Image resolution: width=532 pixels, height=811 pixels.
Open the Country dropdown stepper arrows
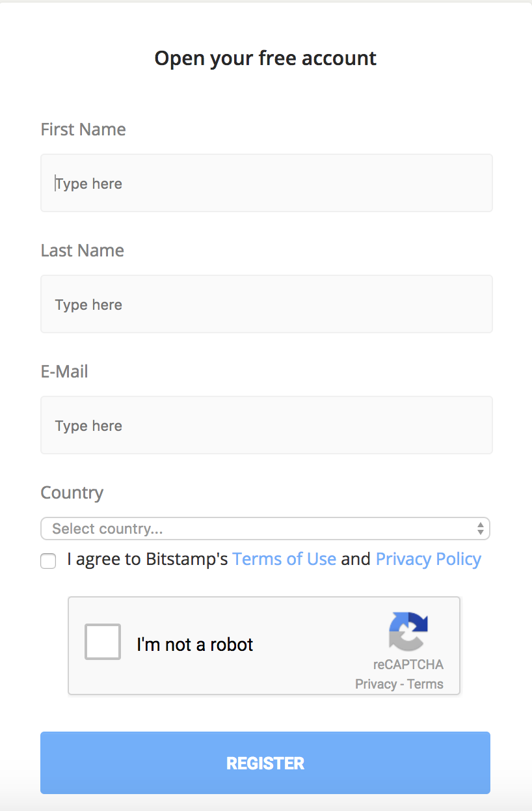(480, 529)
